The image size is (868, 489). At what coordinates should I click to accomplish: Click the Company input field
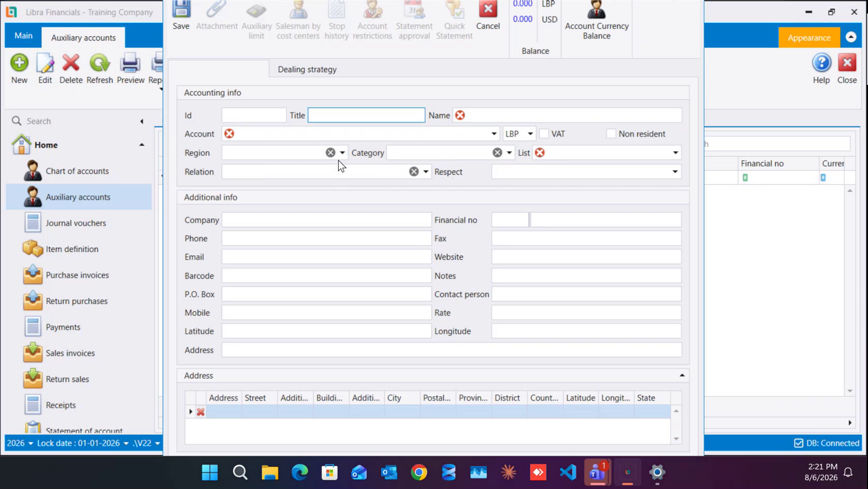click(x=326, y=220)
